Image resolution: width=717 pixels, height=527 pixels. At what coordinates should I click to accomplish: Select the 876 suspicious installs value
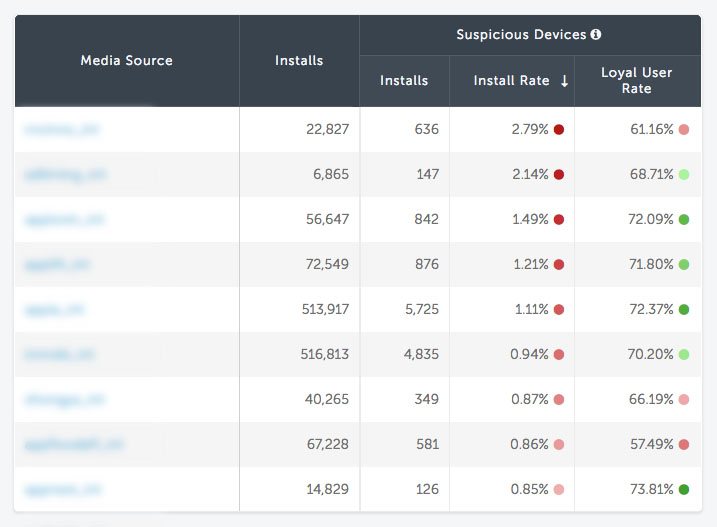tap(427, 264)
